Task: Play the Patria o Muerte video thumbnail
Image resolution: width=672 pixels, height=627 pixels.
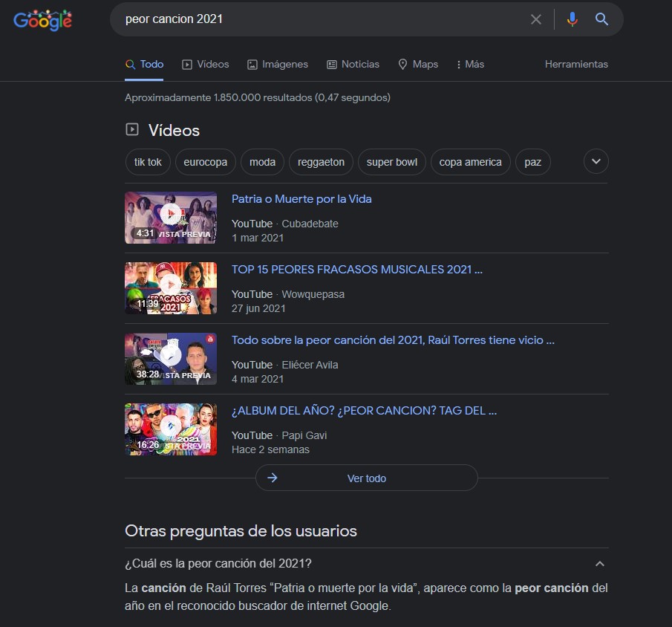Action: 171,217
